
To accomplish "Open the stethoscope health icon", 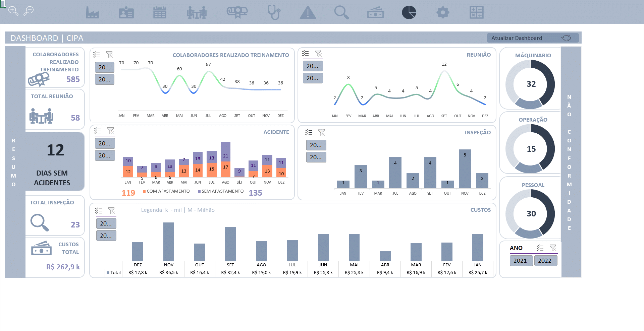I will point(274,13).
